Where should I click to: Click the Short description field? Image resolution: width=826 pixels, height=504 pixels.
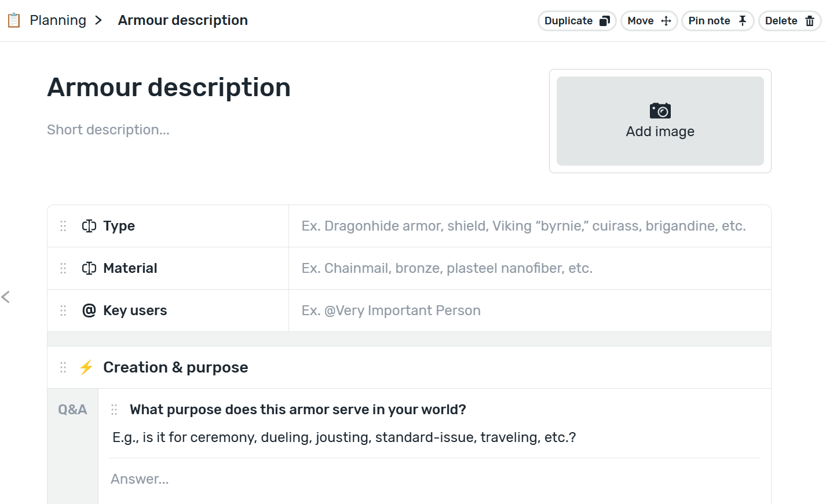click(x=108, y=130)
